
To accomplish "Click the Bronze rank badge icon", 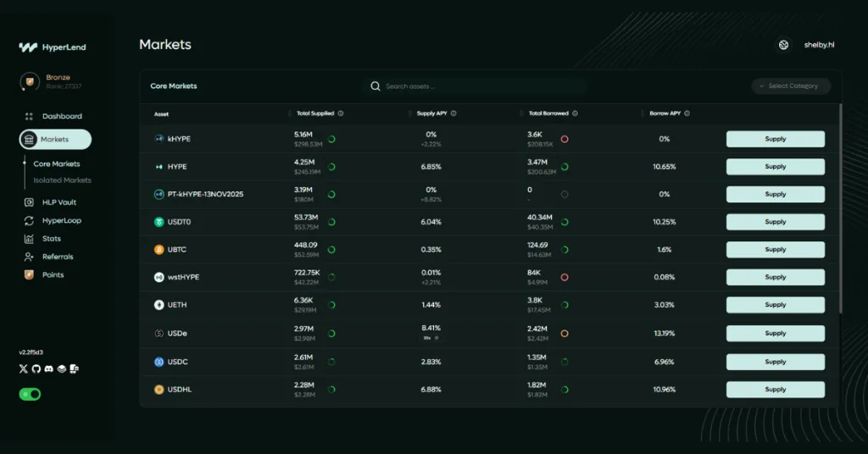I will 31,81.
